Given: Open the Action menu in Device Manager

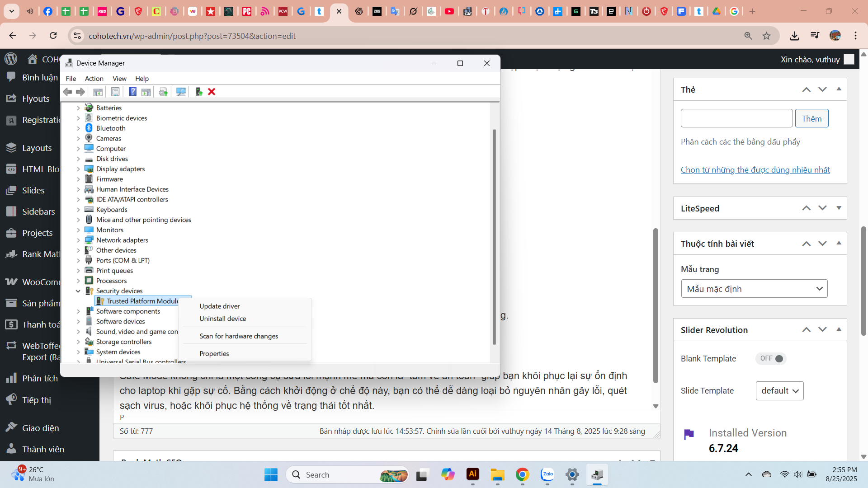Looking at the screenshot, I should tap(94, 78).
